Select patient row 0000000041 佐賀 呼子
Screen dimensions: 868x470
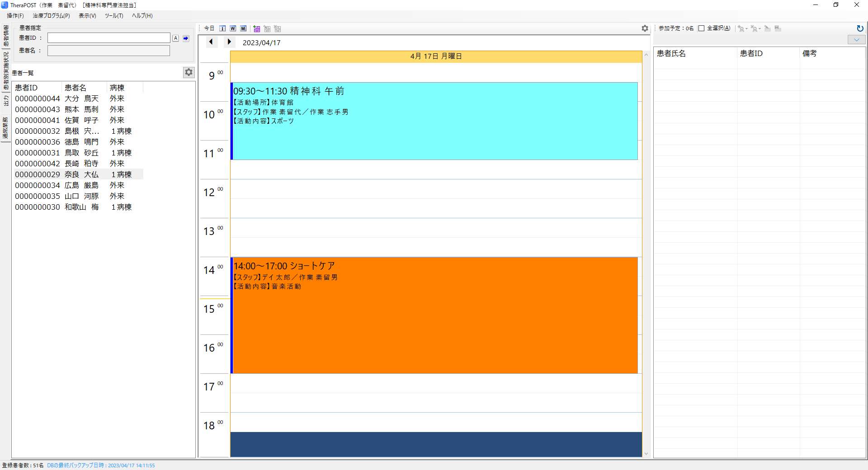[78, 120]
